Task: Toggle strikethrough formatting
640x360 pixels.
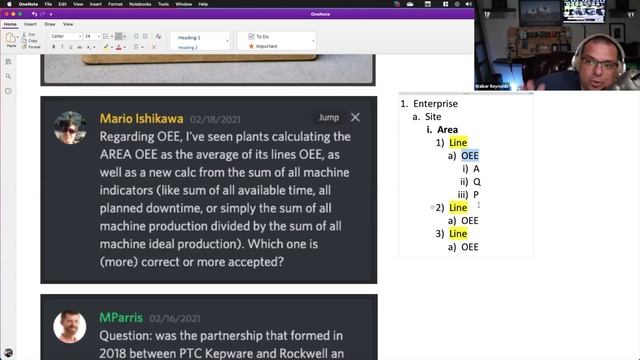Action: (x=80, y=47)
